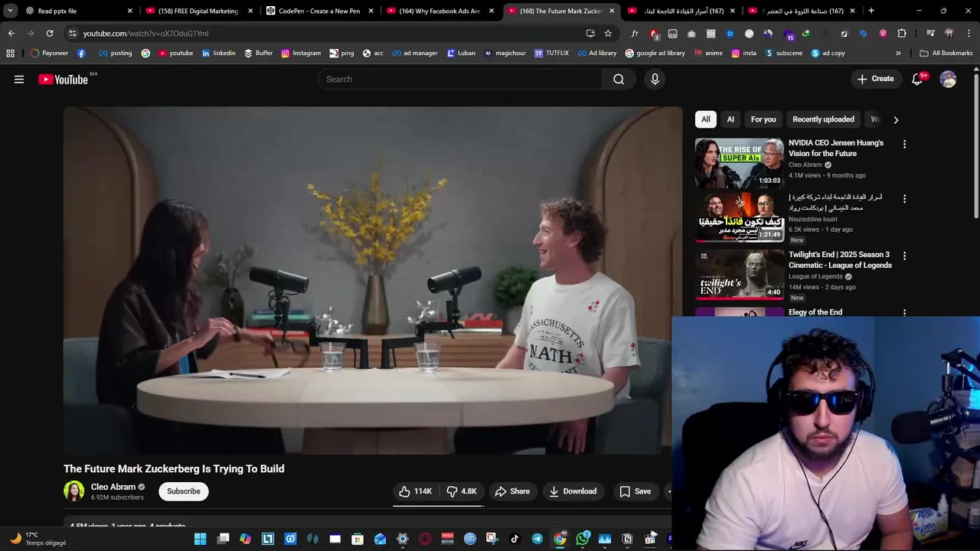
Task: Click YouTube search input field
Action: pos(459,79)
